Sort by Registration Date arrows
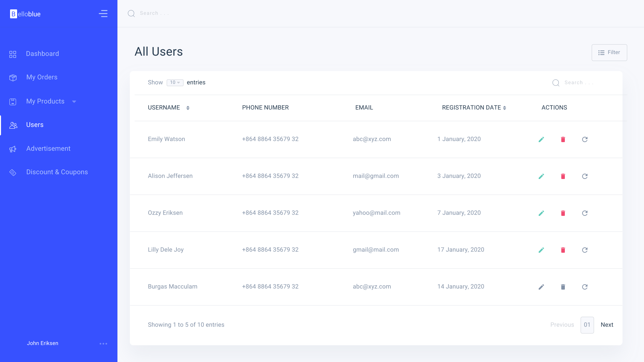 [504, 108]
